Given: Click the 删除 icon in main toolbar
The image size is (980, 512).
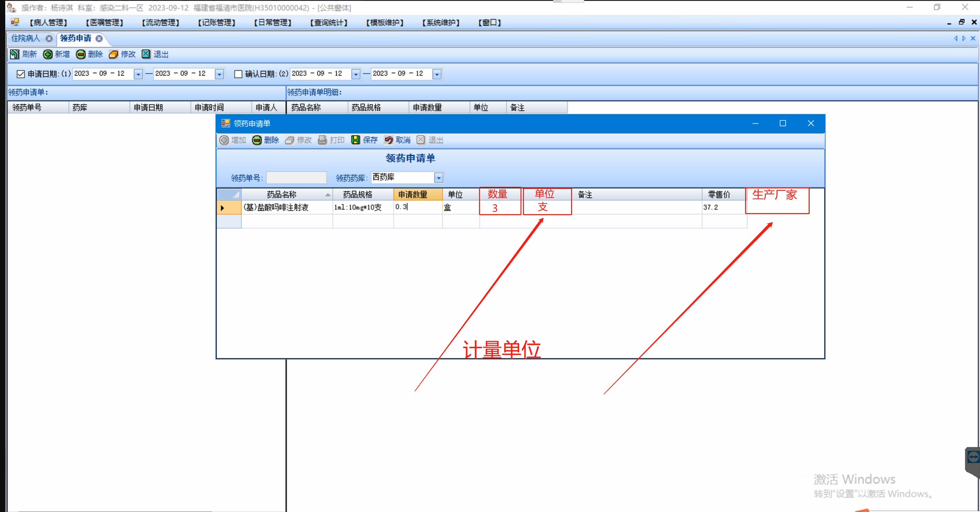Looking at the screenshot, I should click(81, 54).
